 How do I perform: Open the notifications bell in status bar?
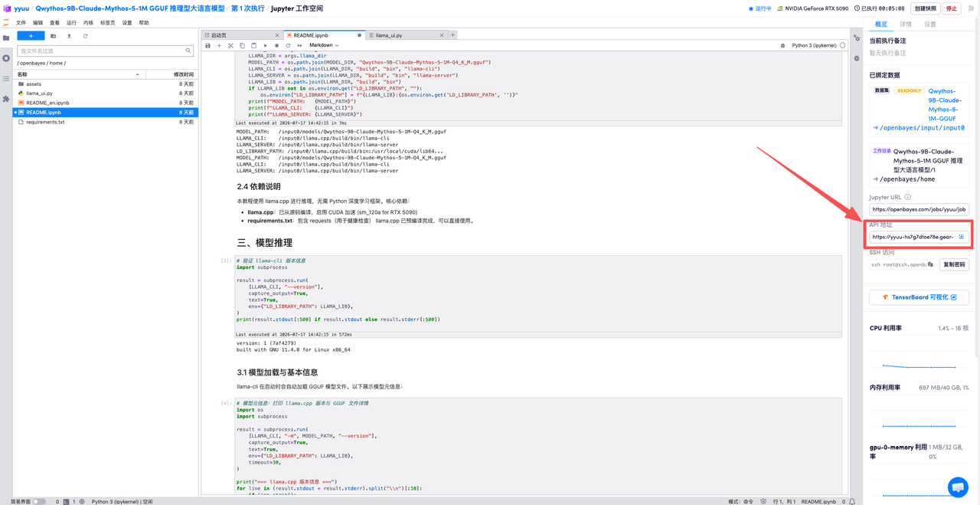pyautogui.click(x=852, y=501)
